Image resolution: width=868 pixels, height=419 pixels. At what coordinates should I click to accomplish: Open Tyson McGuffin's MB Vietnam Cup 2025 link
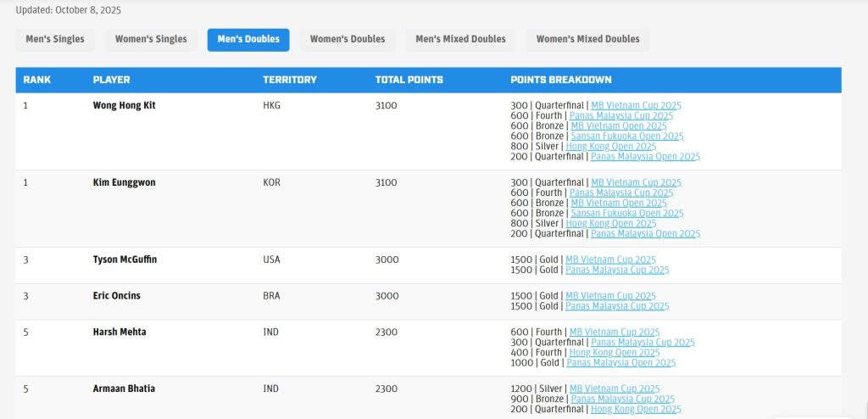click(x=610, y=260)
